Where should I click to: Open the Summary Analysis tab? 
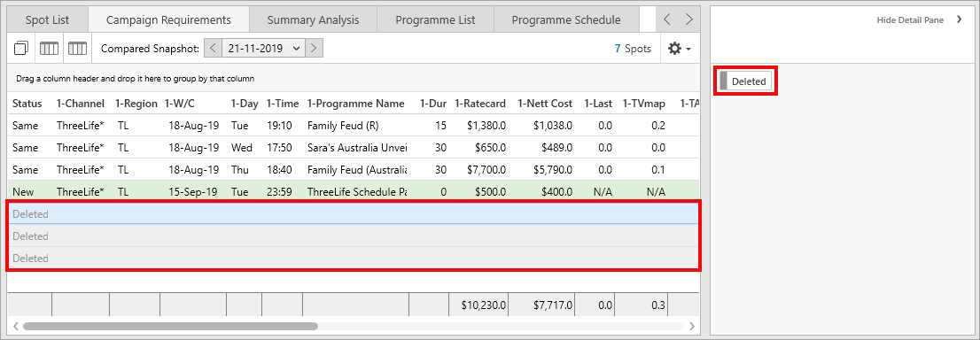[313, 20]
